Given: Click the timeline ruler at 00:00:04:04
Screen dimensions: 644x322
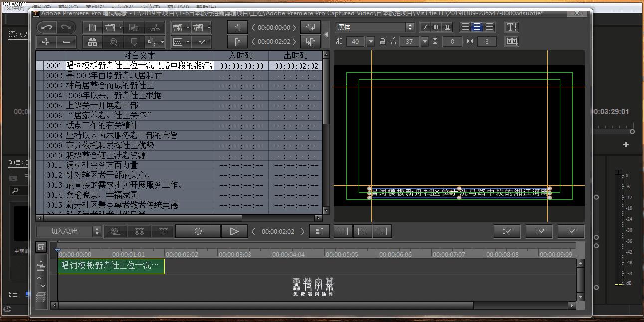Looking at the screenshot, I should 288,254.
